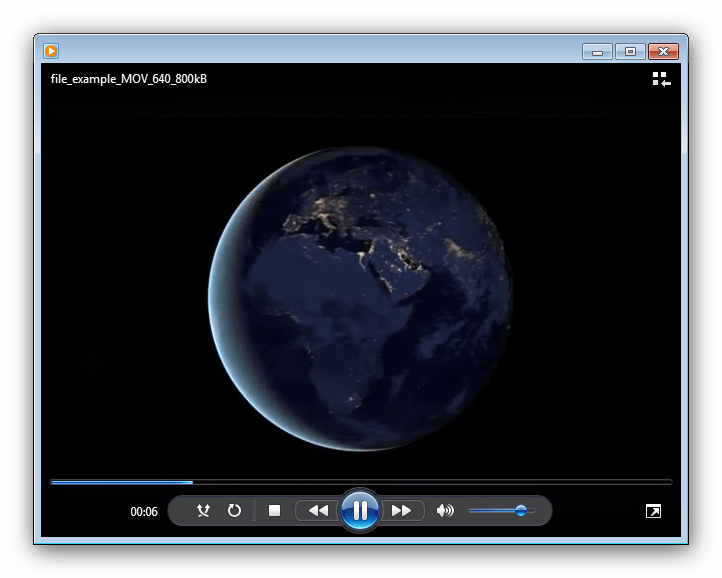Click the volume slider handle

tap(521, 511)
